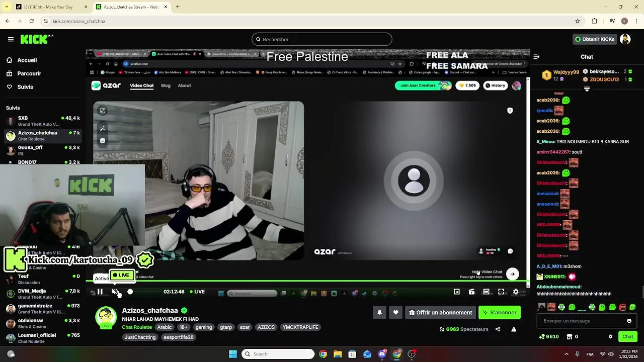Select the easportfifa26 tag
644x362 pixels.
(x=179, y=337)
